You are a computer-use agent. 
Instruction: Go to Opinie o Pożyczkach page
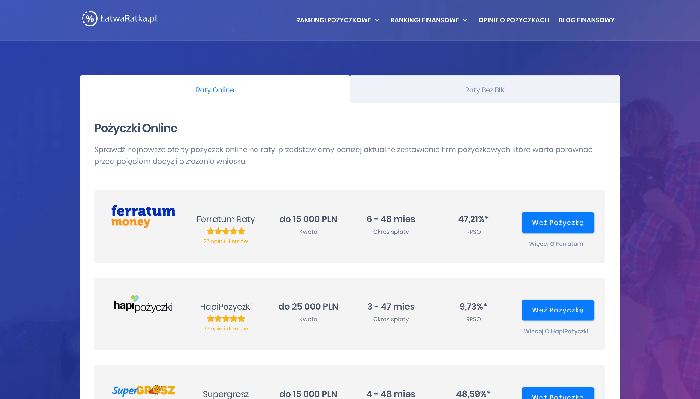(x=513, y=20)
